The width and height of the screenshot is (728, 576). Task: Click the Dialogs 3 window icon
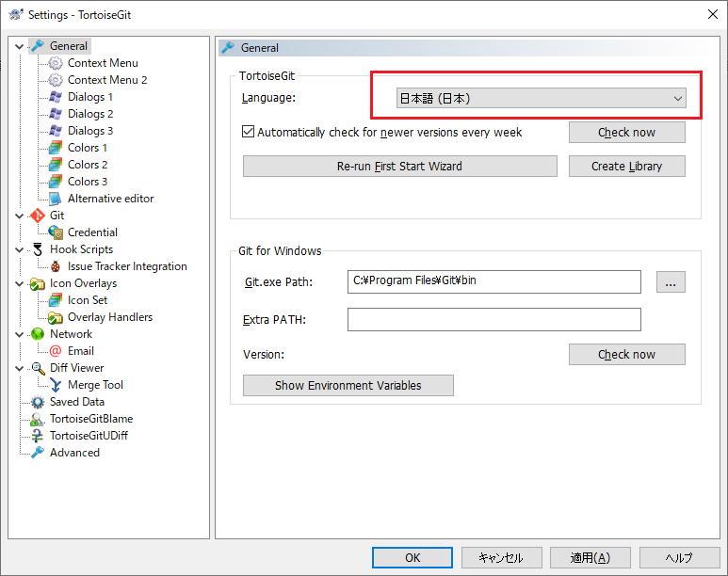[56, 131]
